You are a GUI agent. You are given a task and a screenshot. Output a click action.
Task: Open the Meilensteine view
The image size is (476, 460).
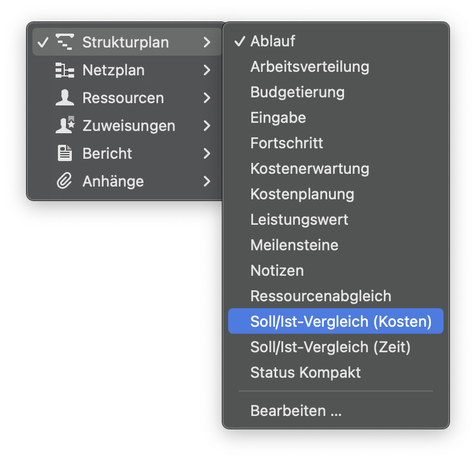tap(294, 245)
